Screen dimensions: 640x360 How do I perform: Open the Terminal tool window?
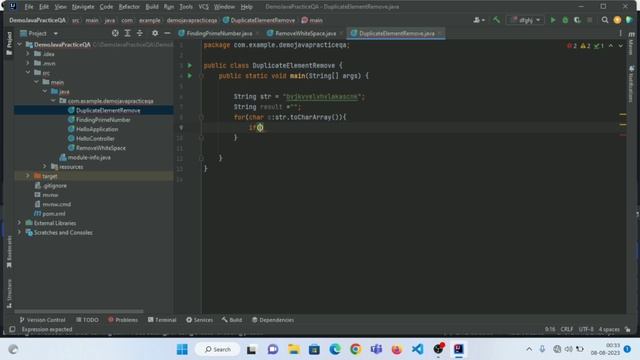click(x=162, y=320)
